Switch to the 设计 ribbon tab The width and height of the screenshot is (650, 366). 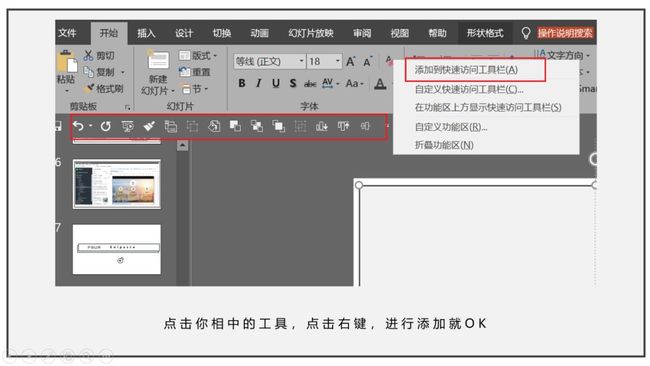[184, 33]
